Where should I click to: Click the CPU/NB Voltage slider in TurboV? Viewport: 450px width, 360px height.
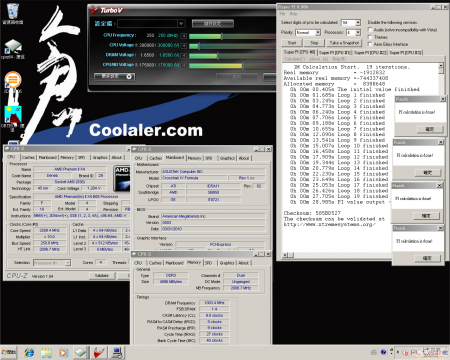click(242, 65)
